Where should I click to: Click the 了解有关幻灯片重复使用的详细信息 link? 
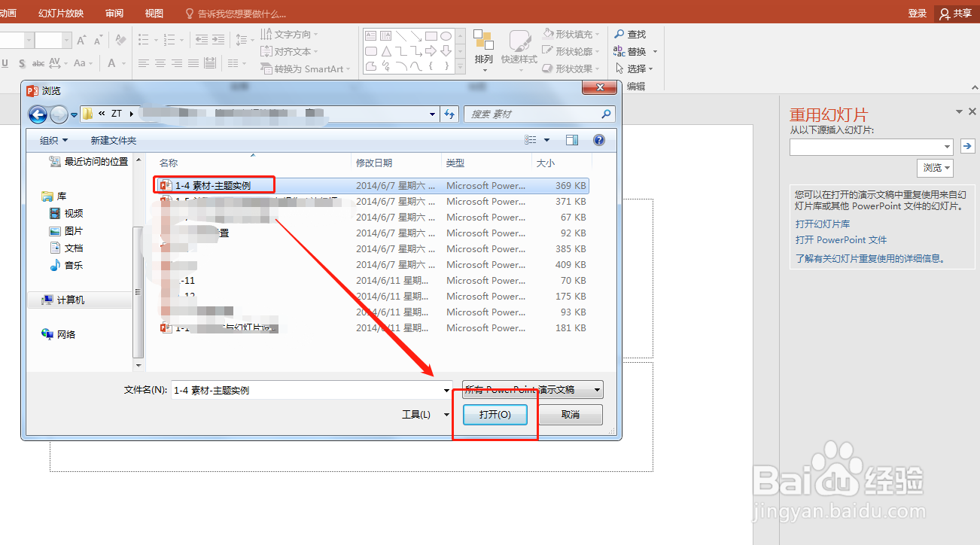pyautogui.click(x=870, y=258)
